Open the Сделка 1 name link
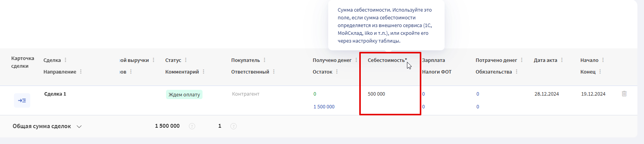Viewport: 644px width, 144px height. (55, 94)
